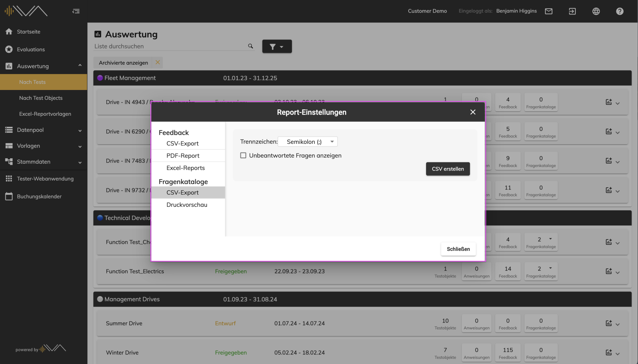Open report icon for Drive IN 9732 row
638x364 pixels.
609,190
